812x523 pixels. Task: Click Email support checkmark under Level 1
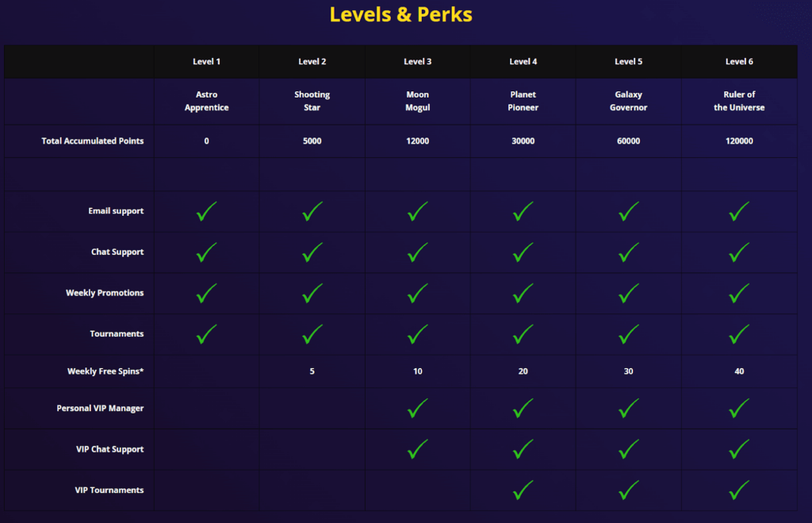coord(206,211)
